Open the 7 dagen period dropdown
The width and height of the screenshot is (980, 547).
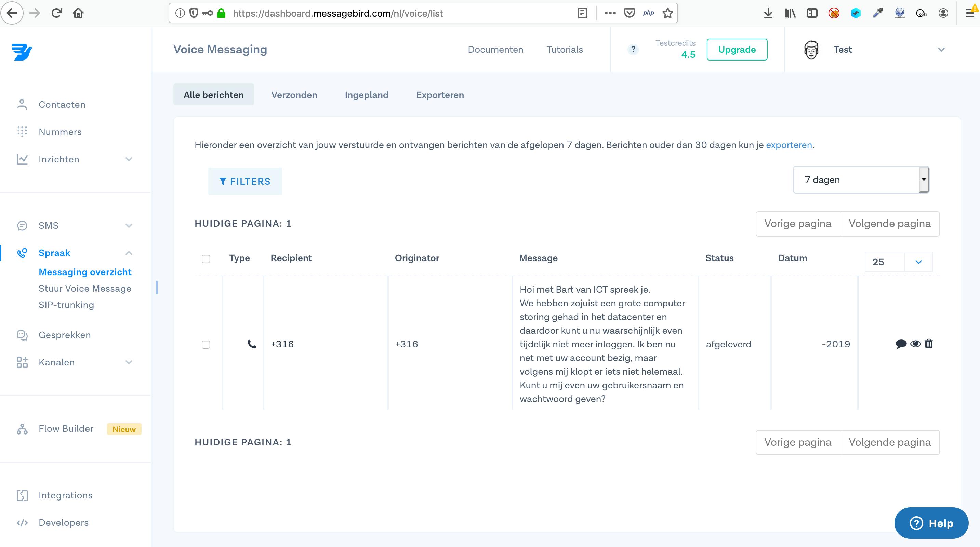coord(861,180)
